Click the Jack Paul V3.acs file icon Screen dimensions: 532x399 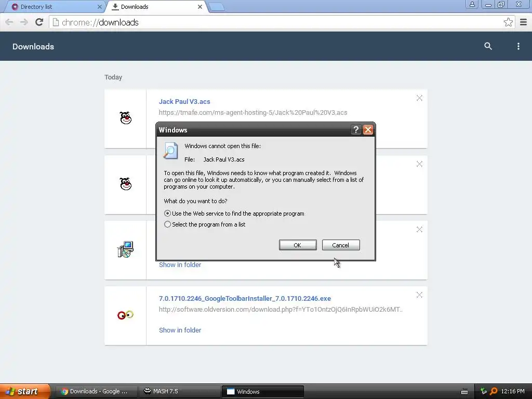pos(126,118)
